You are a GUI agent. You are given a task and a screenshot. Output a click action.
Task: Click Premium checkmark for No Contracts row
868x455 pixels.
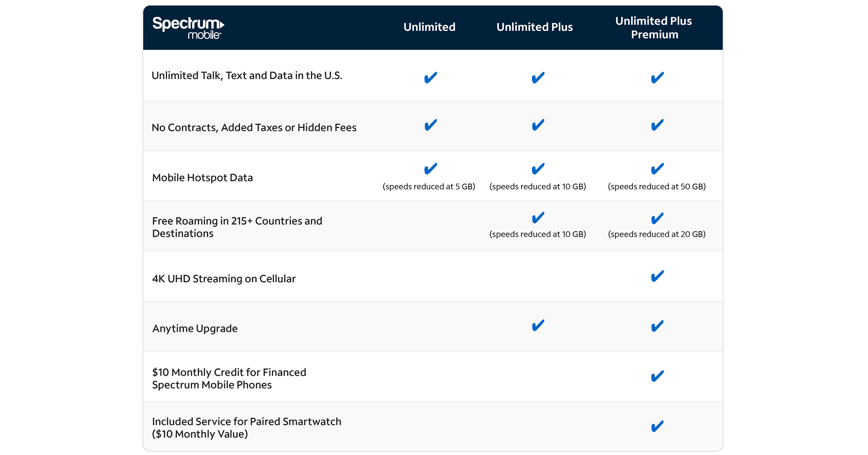pyautogui.click(x=657, y=125)
